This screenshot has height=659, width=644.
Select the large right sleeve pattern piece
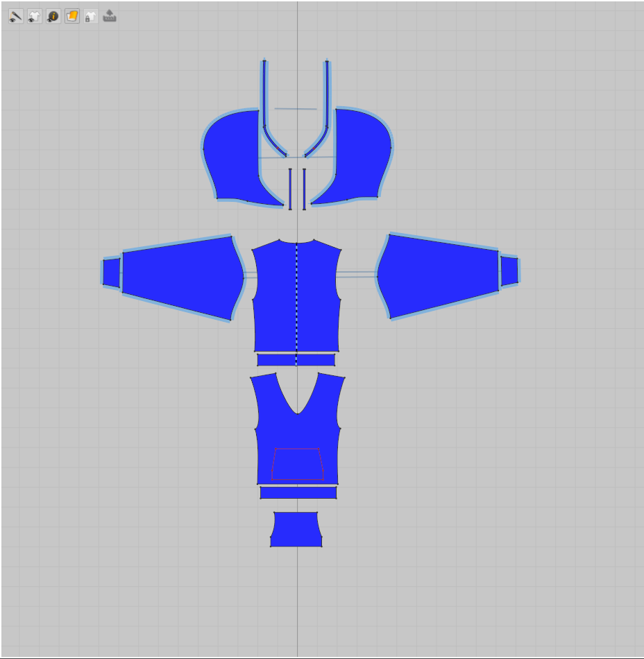click(x=437, y=275)
